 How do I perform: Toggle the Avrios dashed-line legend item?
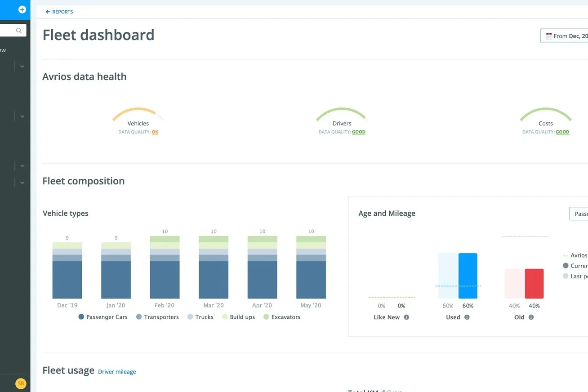tap(575, 255)
